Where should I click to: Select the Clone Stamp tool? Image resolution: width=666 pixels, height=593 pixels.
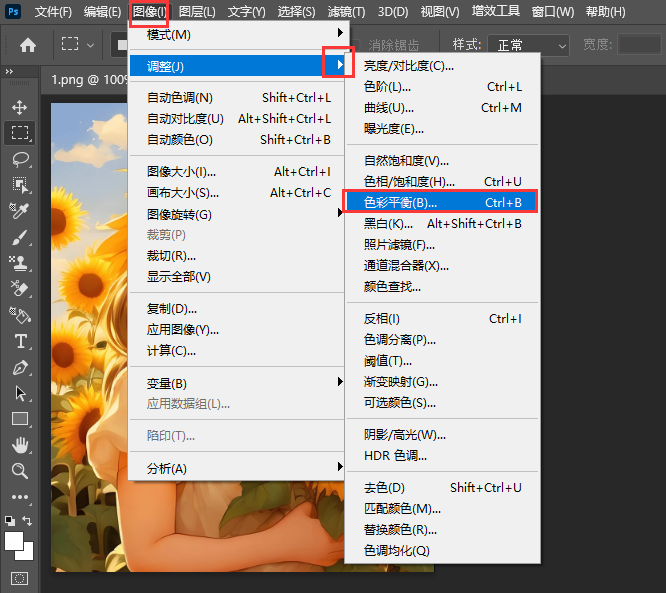tap(20, 263)
